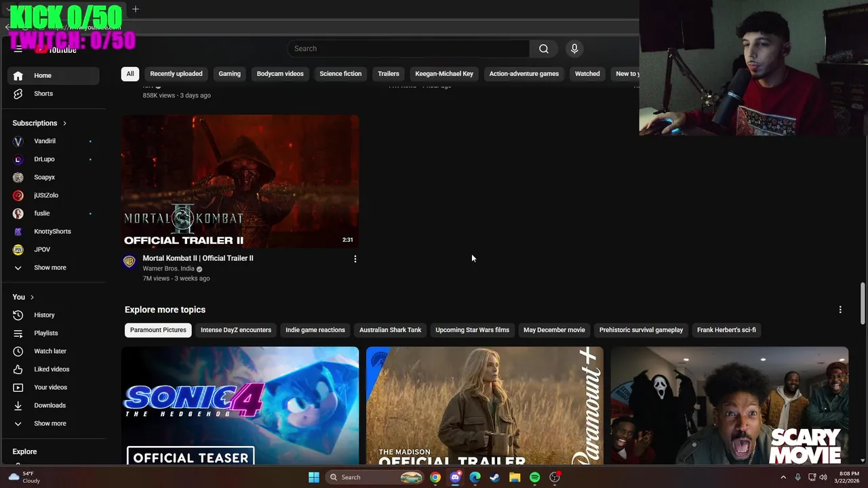This screenshot has width=868, height=488.
Task: Open Mortal Kombat II trailer title link
Action: pos(198,258)
